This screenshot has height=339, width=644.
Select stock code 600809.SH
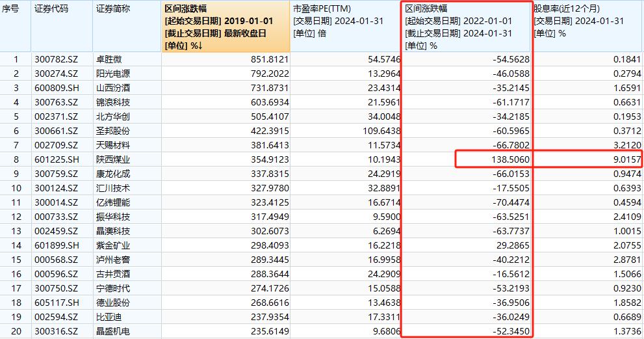click(57, 88)
